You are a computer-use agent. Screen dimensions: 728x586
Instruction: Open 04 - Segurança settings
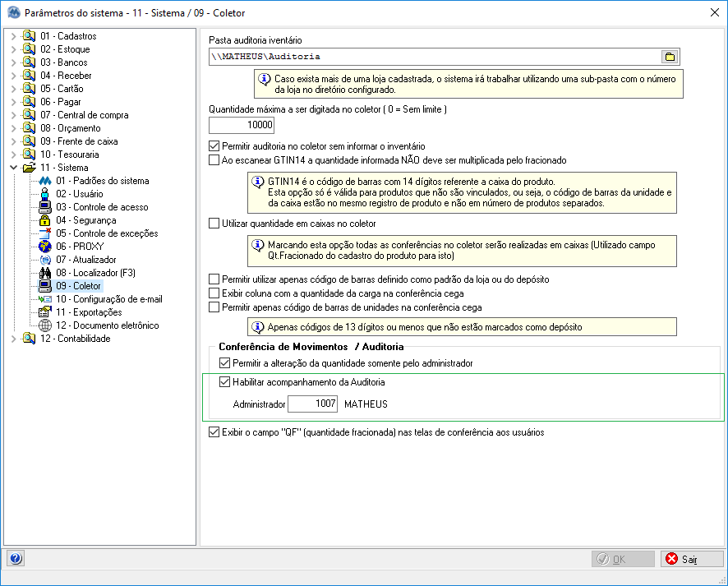tap(86, 220)
